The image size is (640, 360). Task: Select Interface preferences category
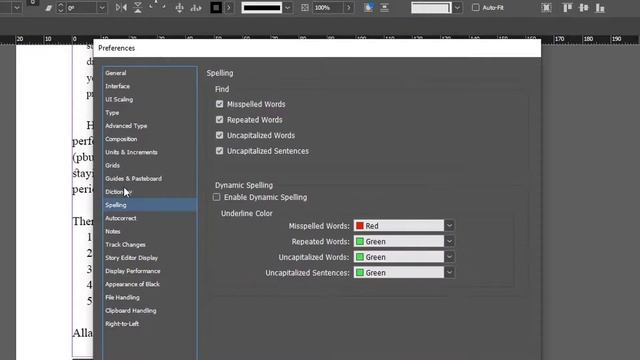150,86
